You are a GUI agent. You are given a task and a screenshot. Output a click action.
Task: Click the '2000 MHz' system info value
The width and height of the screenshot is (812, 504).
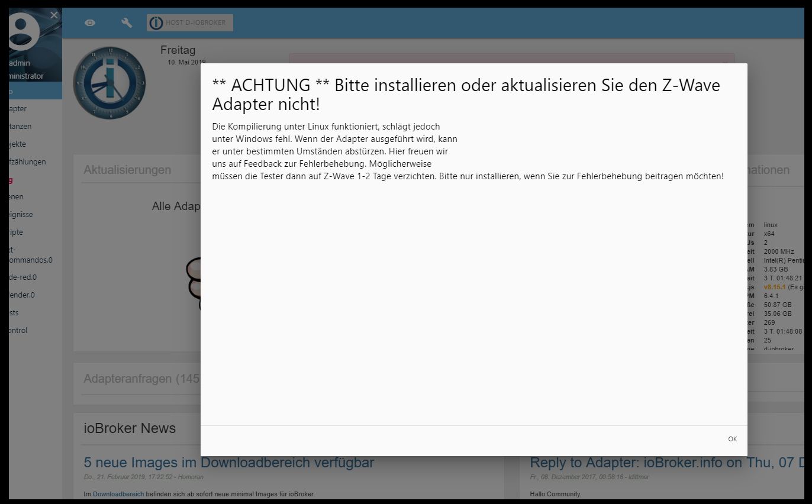click(779, 251)
